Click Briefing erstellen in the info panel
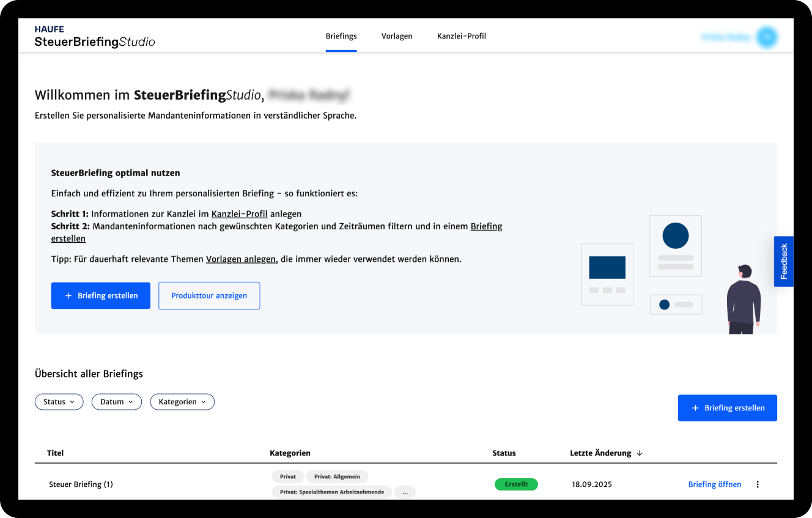Image resolution: width=812 pixels, height=518 pixels. [x=101, y=295]
